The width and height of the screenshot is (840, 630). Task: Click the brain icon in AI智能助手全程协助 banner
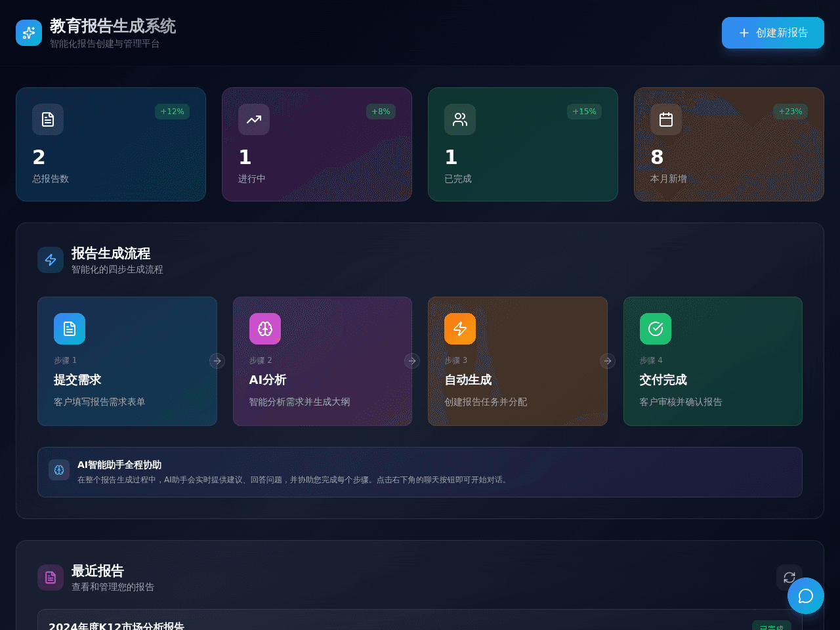click(x=59, y=470)
